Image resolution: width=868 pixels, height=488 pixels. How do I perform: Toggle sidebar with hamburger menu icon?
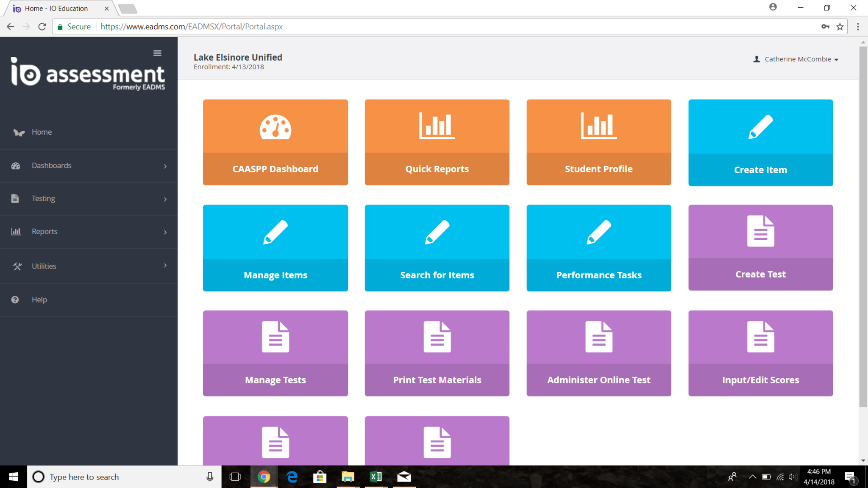point(157,53)
